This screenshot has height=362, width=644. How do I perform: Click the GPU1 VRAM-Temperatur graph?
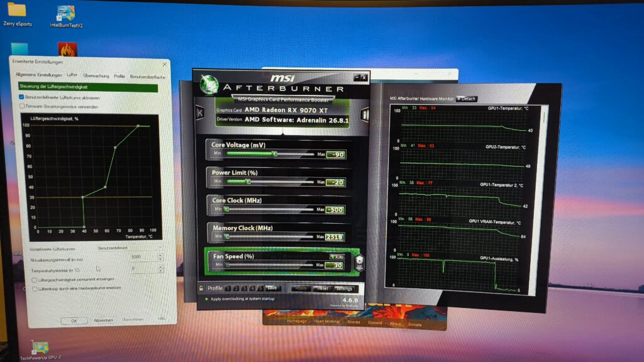coord(459,234)
